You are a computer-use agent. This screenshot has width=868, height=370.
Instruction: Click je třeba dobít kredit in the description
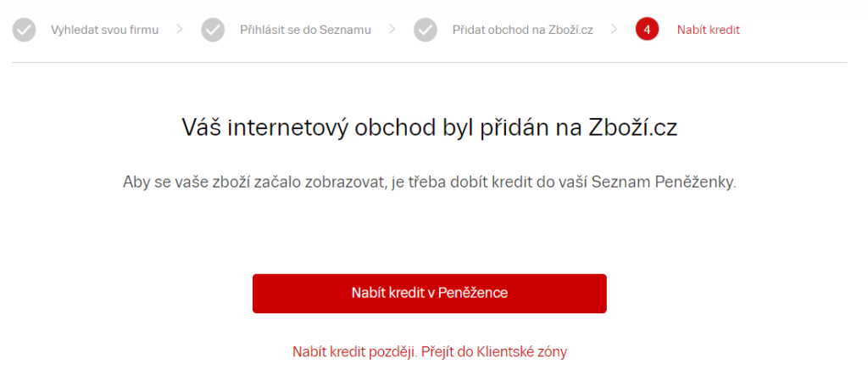[443, 183]
